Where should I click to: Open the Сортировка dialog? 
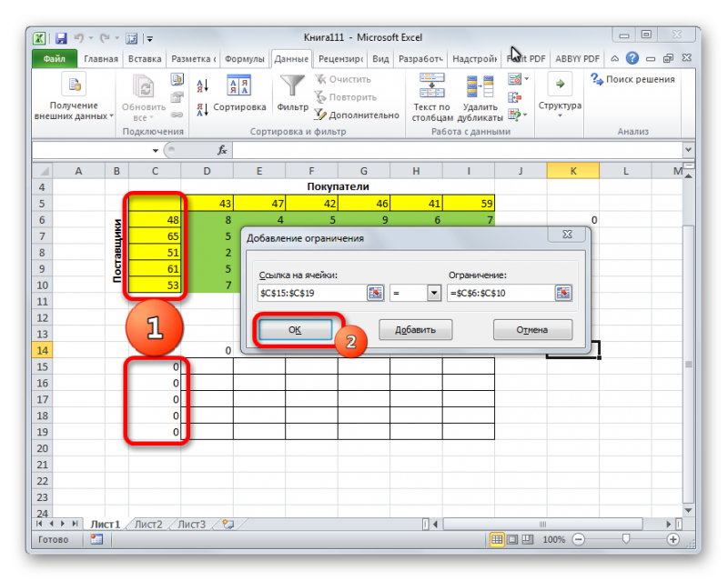pos(239,95)
